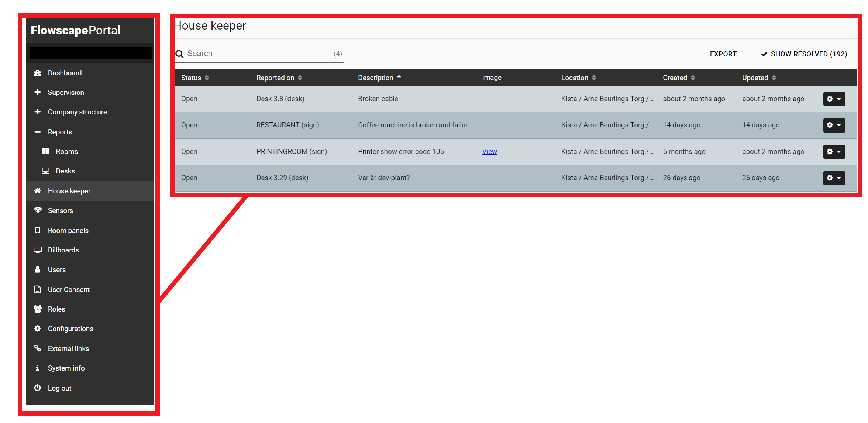Select 'RESTAURANT (sign)' cell
868x423 pixels.
(287, 125)
